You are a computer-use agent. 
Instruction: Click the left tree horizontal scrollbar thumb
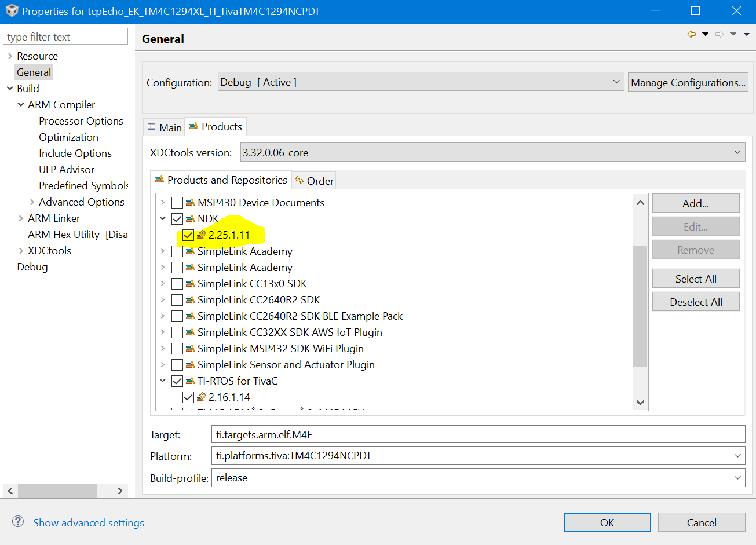click(x=57, y=491)
